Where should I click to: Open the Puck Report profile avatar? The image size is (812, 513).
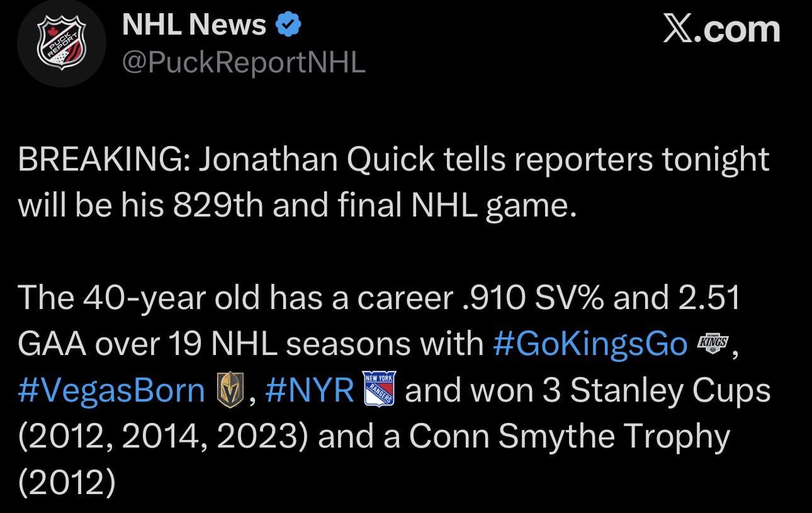coord(61,43)
